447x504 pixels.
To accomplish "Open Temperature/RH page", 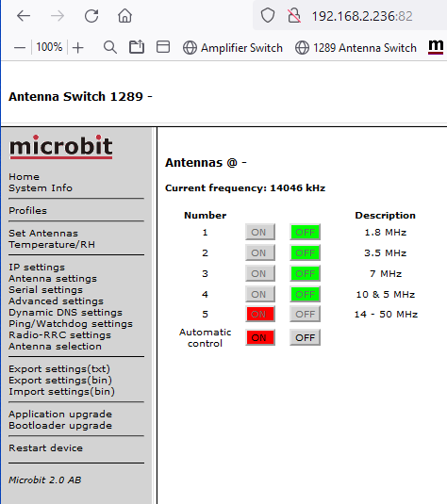I will coord(52,245).
